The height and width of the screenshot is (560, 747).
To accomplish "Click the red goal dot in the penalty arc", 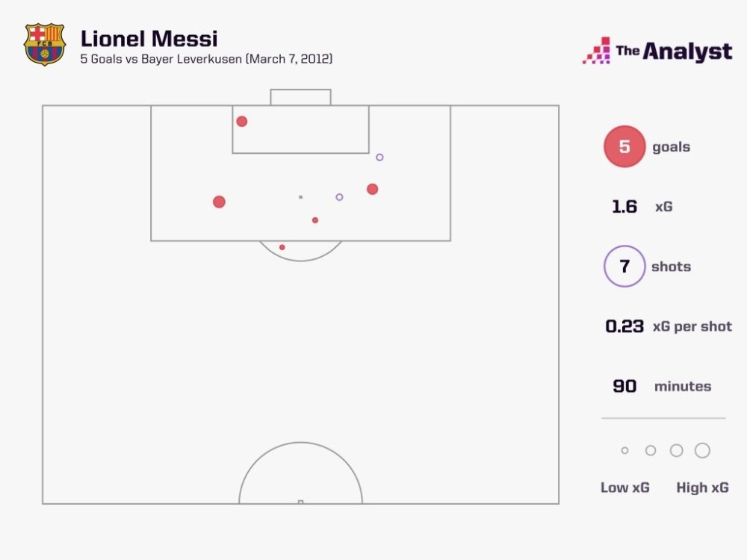I will 282,248.
